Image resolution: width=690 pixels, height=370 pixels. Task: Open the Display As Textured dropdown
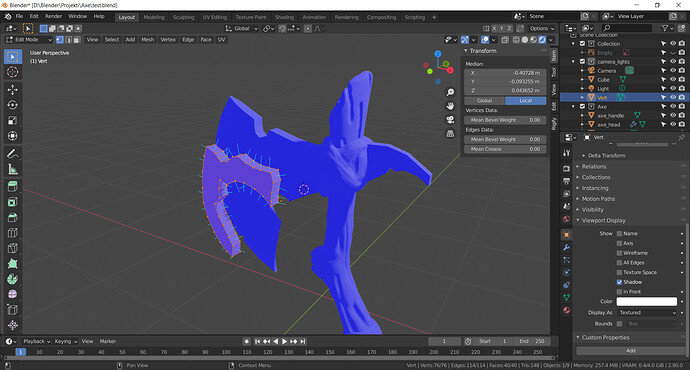click(x=646, y=313)
